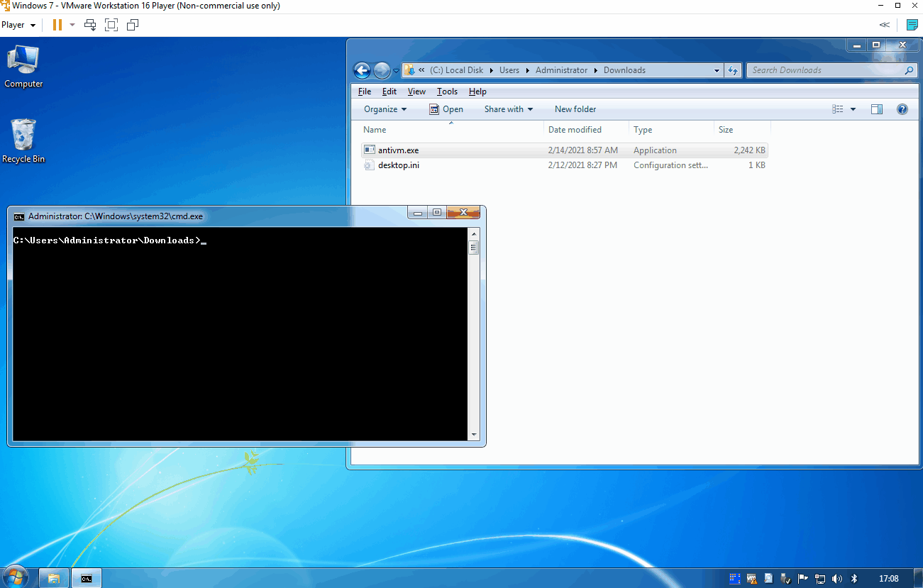Image resolution: width=923 pixels, height=588 pixels.
Task: Click the Bluetooth tray icon
Action: click(x=854, y=578)
